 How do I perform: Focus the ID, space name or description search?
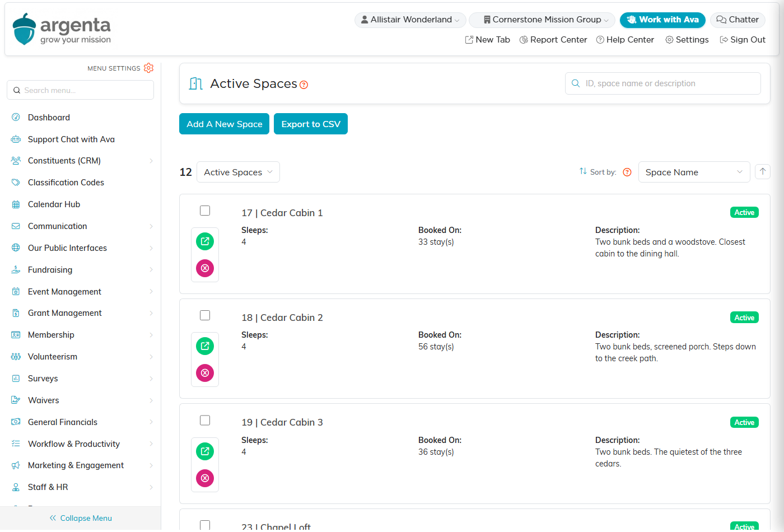[663, 83]
